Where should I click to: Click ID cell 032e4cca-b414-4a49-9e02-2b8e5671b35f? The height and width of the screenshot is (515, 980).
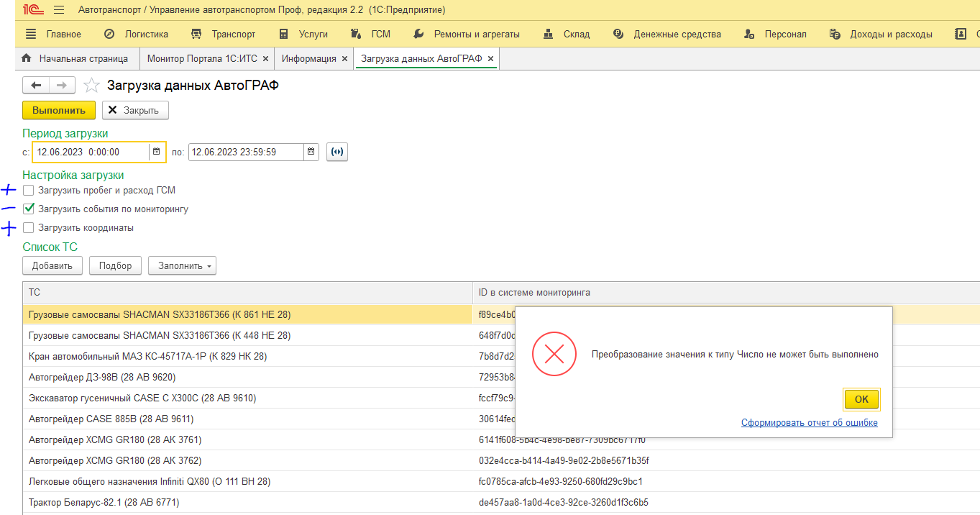[564, 460]
